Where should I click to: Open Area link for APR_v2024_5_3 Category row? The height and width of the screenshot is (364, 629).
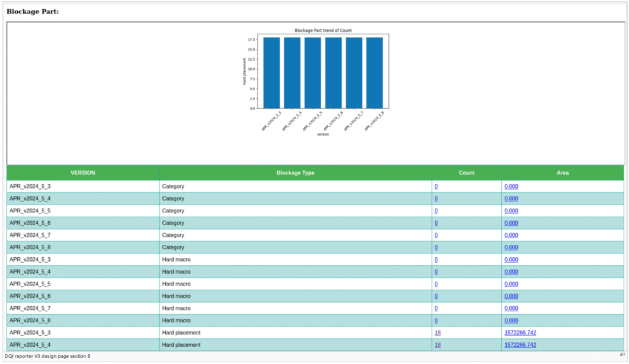point(511,186)
